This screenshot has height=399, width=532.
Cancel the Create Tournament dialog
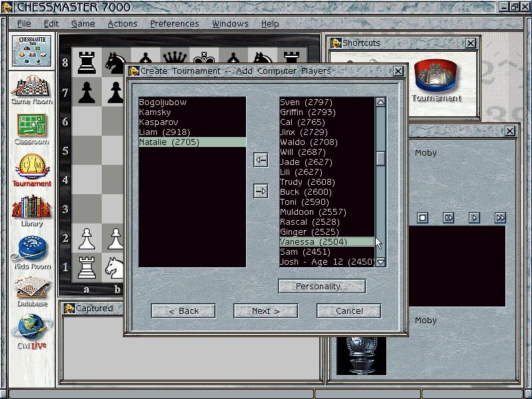[348, 311]
